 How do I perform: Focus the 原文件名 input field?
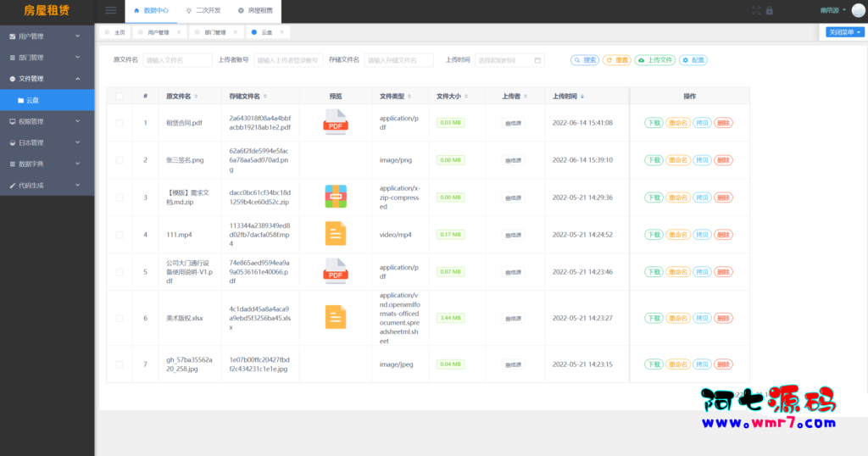tap(177, 60)
